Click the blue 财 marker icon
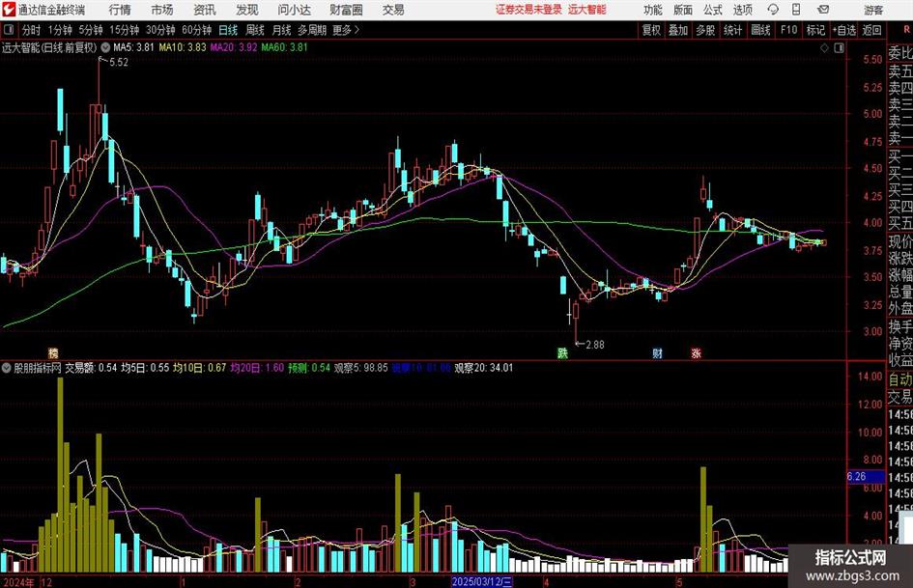 657,352
